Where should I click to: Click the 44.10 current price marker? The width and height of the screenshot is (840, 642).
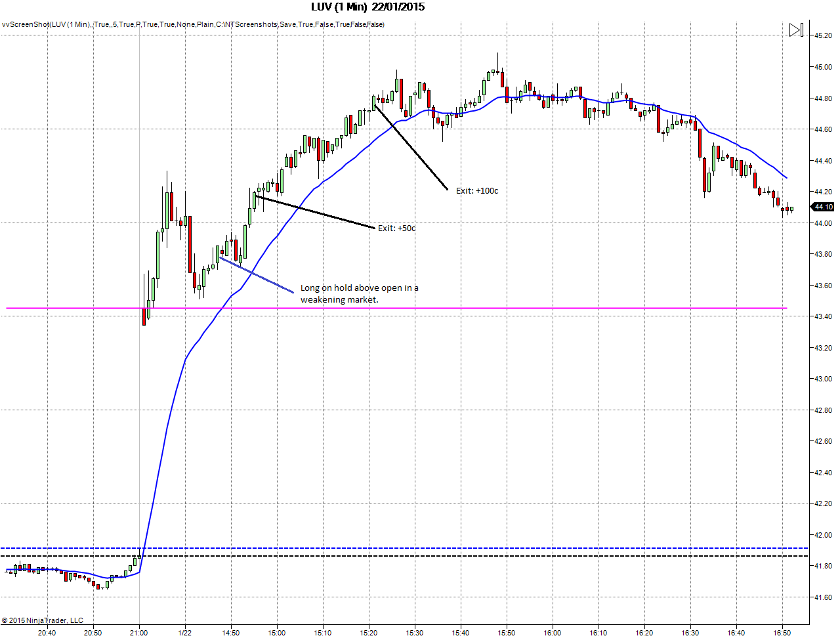(823, 207)
